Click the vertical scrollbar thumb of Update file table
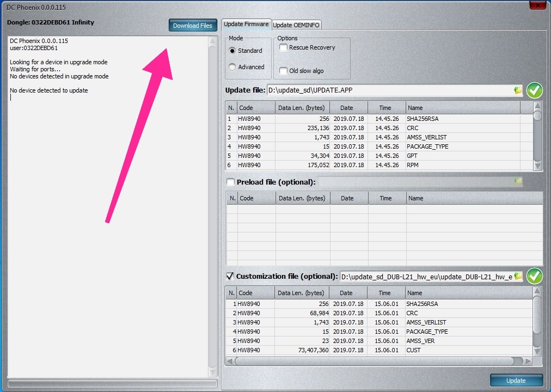 click(x=537, y=115)
